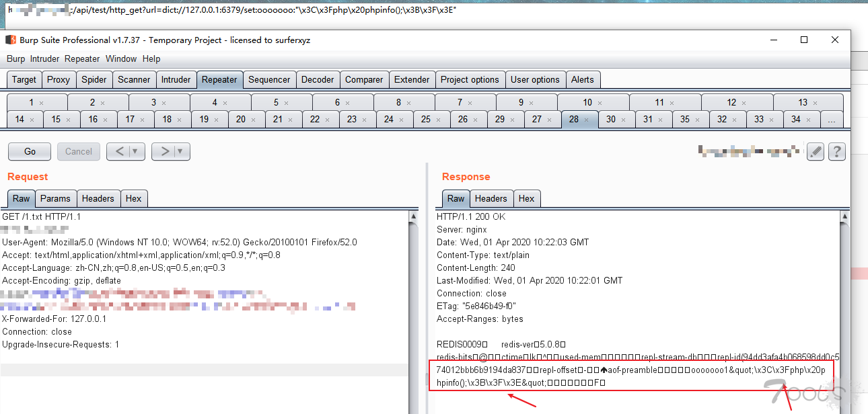This screenshot has width=868, height=414.
Task: Switch to the Sequencer tab
Action: (270, 79)
